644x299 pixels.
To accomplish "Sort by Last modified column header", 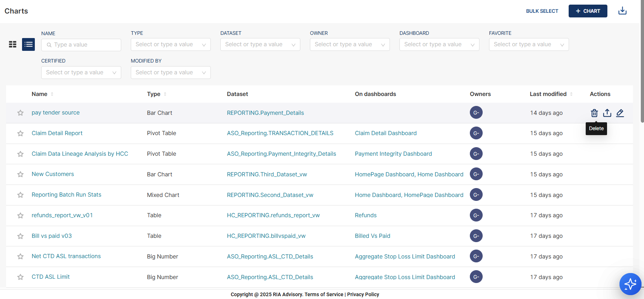I will 548,94.
